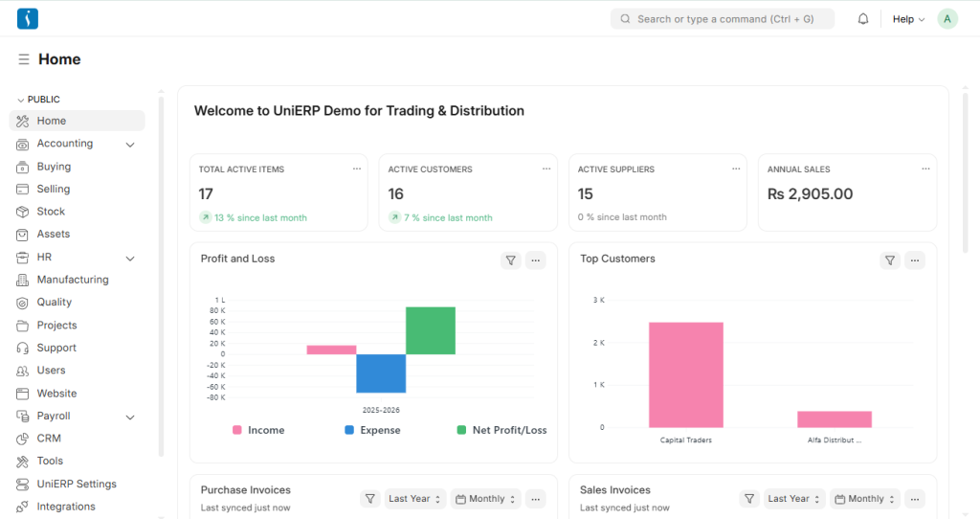This screenshot has height=519, width=980.
Task: Click '13 % since last month' text
Action: tap(260, 217)
